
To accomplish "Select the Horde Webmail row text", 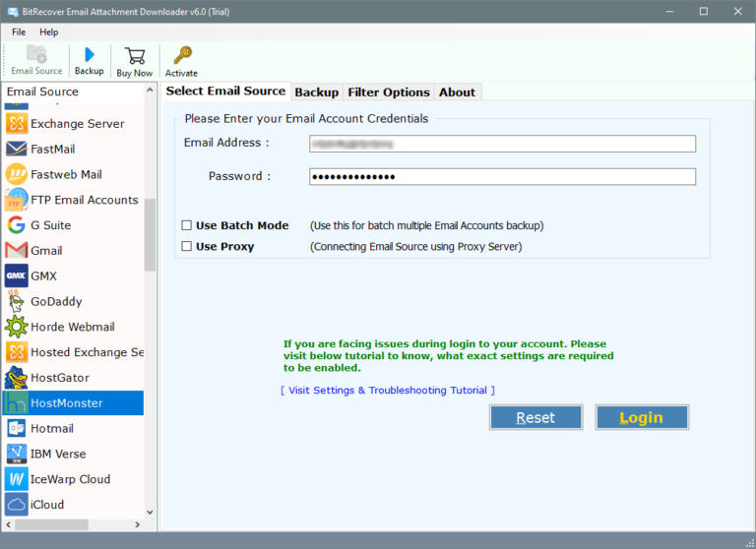I will click(x=73, y=327).
